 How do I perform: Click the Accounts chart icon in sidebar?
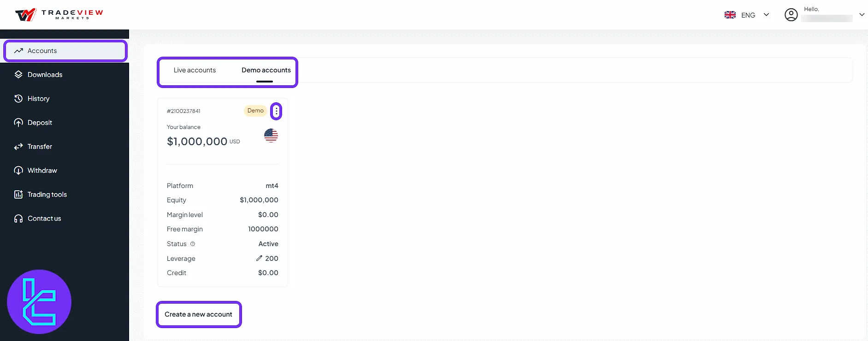click(18, 51)
